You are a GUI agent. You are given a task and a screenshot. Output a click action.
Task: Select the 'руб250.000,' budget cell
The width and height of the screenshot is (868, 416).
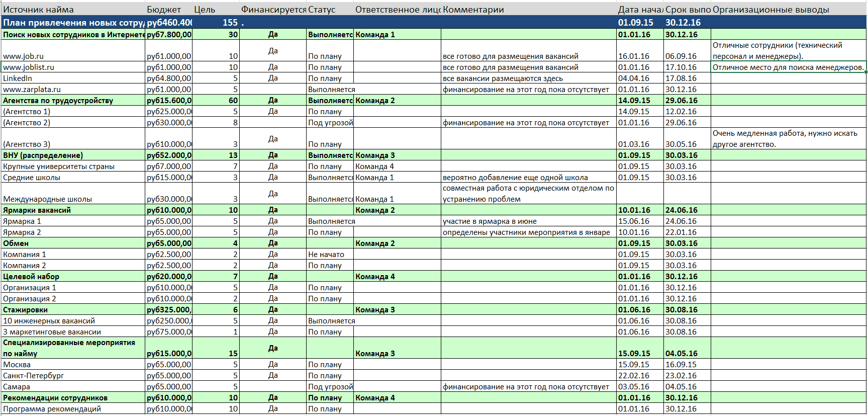pyautogui.click(x=168, y=320)
